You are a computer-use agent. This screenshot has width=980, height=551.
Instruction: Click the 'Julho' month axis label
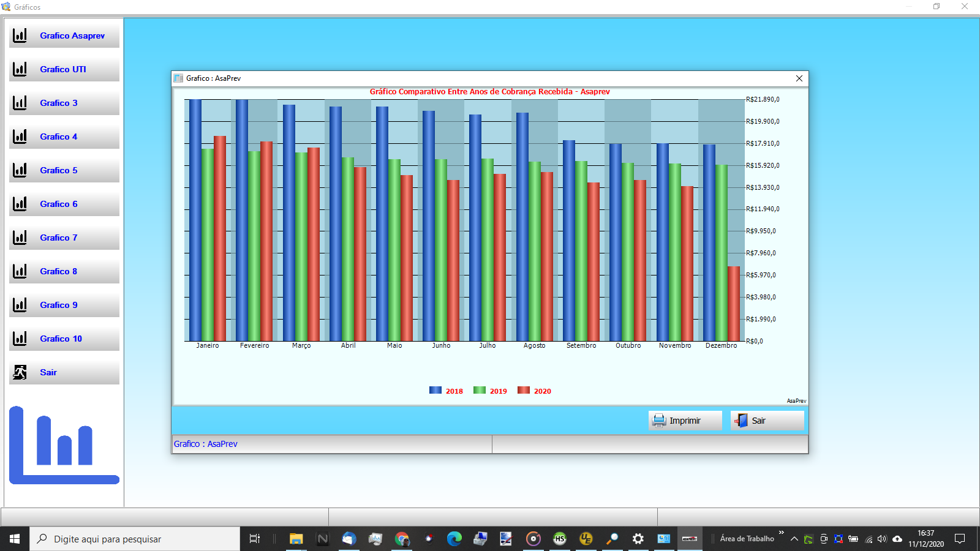click(x=488, y=346)
